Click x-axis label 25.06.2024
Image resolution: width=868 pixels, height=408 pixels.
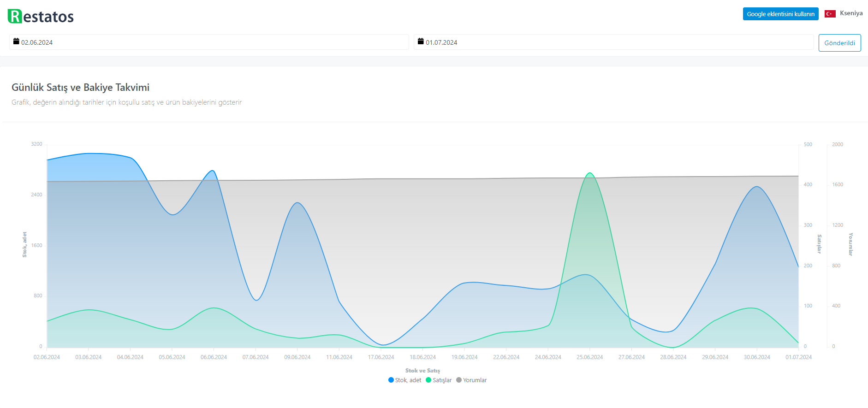[x=590, y=357]
